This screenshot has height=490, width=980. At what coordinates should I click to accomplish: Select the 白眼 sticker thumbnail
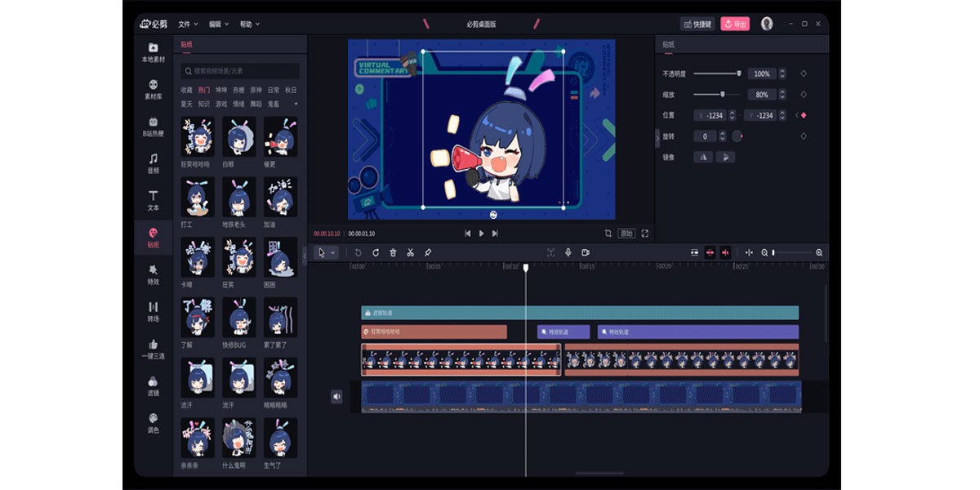pyautogui.click(x=239, y=137)
